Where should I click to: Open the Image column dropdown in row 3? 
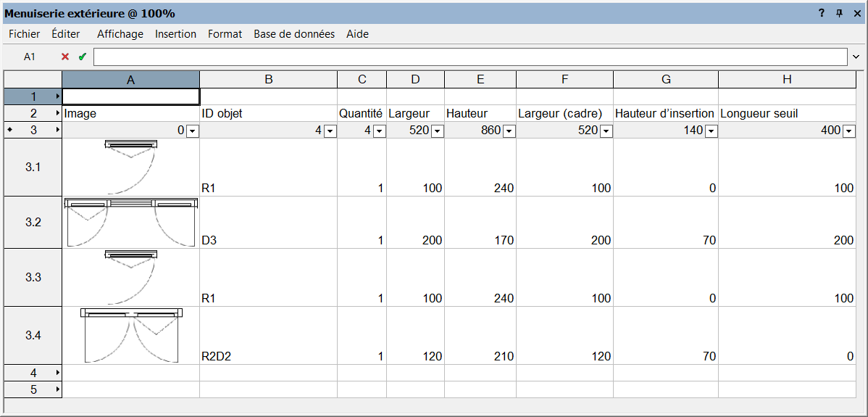[192, 131]
